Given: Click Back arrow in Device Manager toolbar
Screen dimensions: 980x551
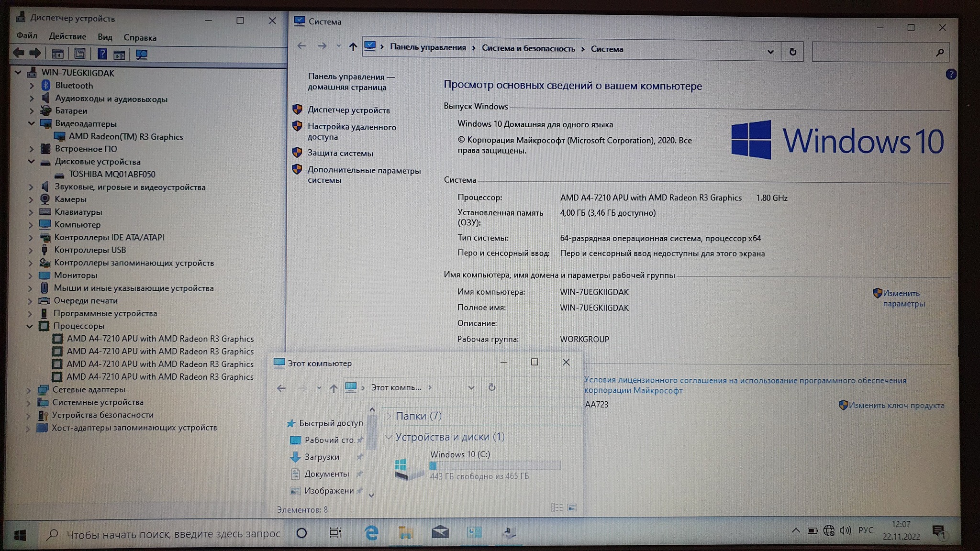Looking at the screenshot, I should click(19, 53).
